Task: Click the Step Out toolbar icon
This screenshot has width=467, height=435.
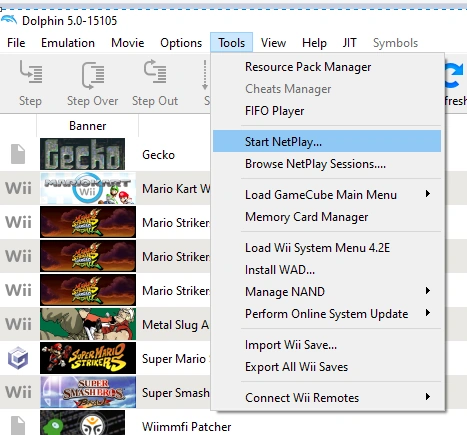Action: coord(155,71)
